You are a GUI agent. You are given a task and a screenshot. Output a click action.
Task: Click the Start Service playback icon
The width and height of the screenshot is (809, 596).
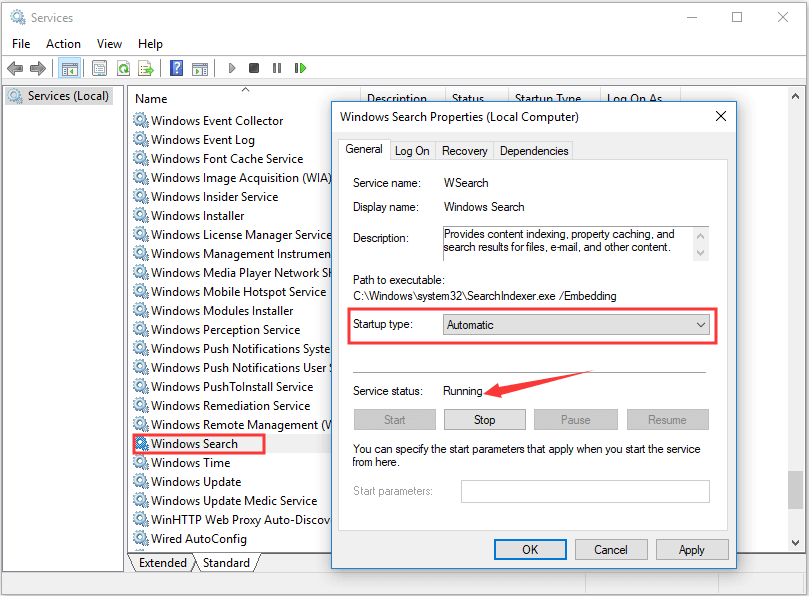tap(232, 68)
